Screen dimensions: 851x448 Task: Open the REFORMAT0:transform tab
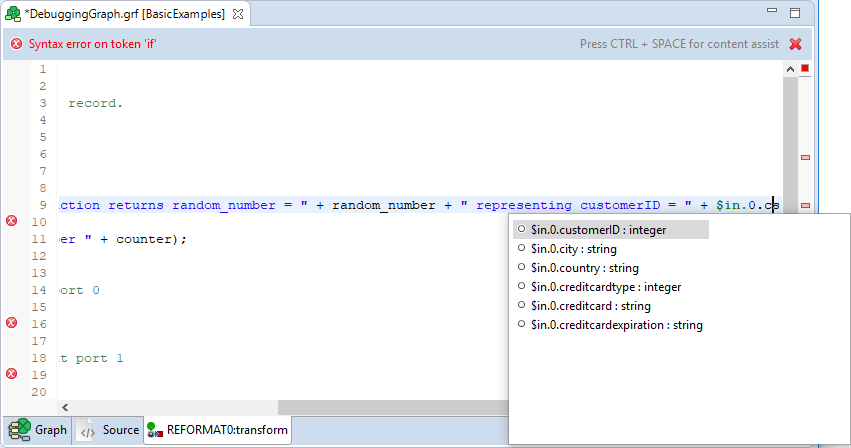tap(218, 430)
